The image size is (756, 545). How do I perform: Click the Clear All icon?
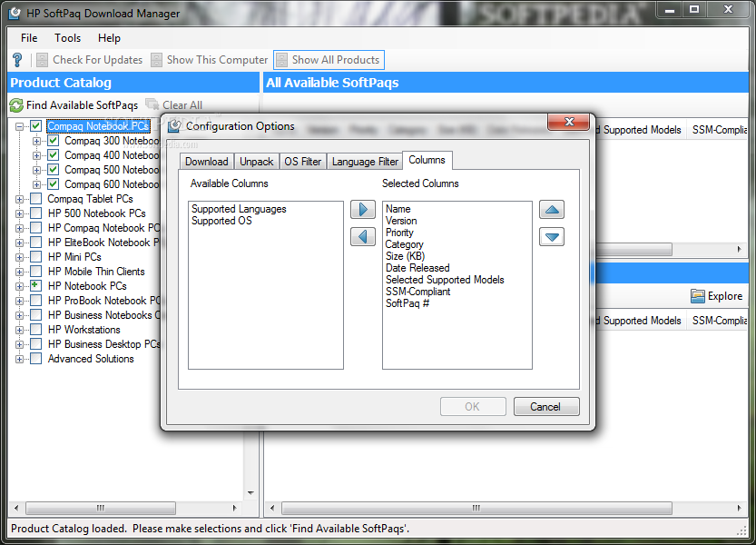152,104
